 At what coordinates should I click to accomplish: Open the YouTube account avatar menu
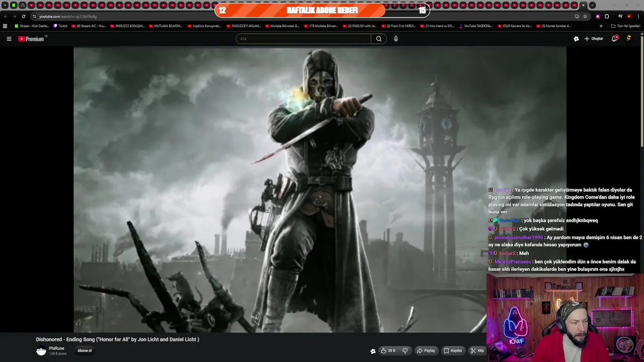pos(629,39)
